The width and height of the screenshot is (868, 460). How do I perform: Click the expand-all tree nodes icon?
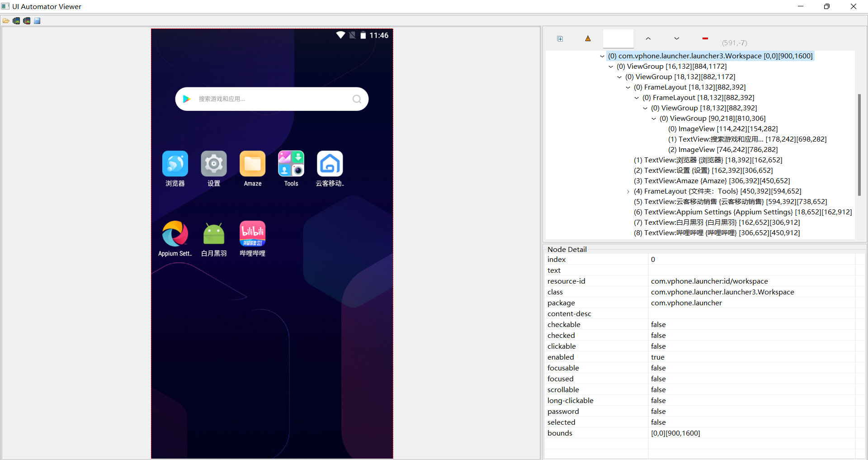(x=560, y=39)
